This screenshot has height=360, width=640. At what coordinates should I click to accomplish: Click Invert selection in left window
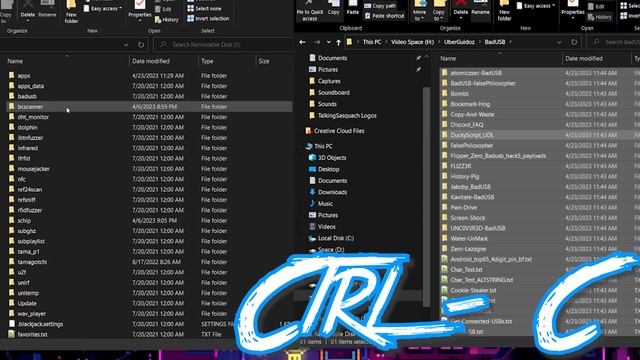[x=208, y=18]
